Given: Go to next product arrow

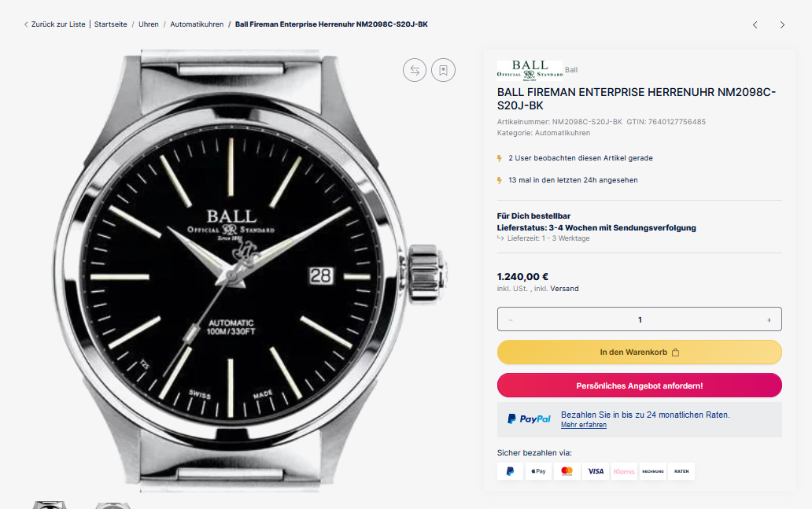Looking at the screenshot, I should coord(782,25).
